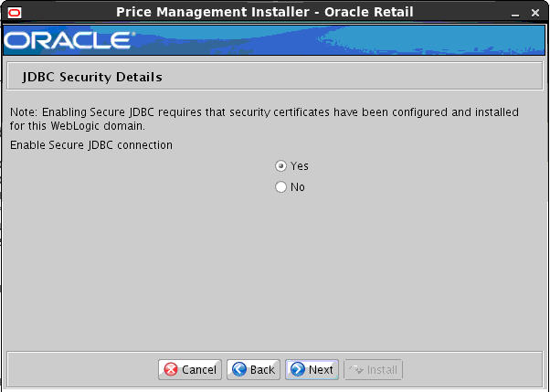This screenshot has width=550, height=392.
Task: Click the 'JDBC Security Details' heading
Action: point(92,77)
